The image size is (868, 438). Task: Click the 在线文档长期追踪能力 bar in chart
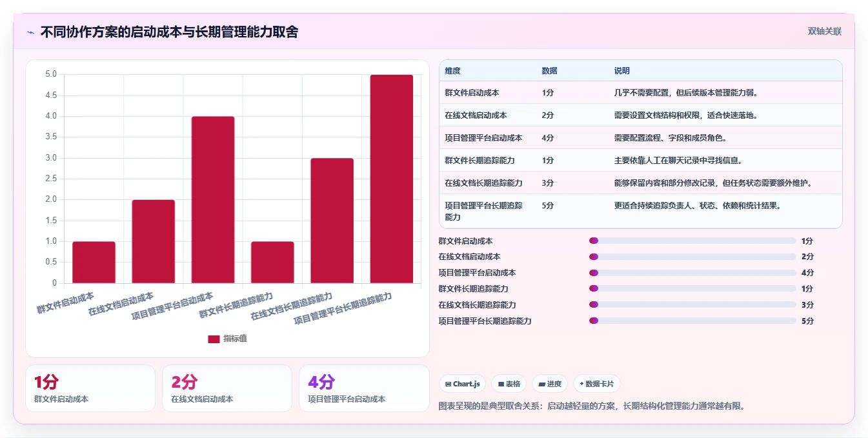(332, 221)
